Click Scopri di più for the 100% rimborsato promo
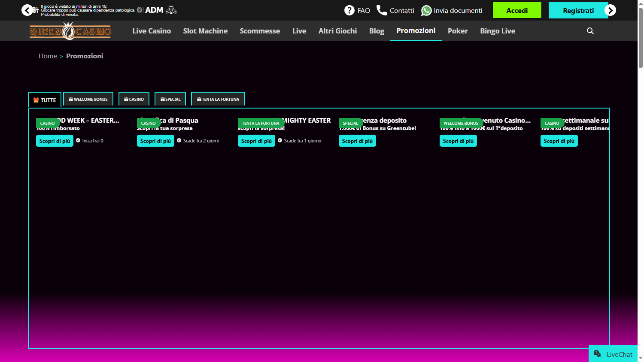Image resolution: width=644 pixels, height=362 pixels. (x=55, y=141)
